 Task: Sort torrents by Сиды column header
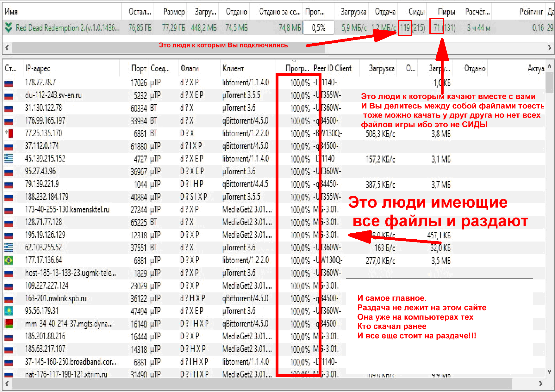click(416, 12)
